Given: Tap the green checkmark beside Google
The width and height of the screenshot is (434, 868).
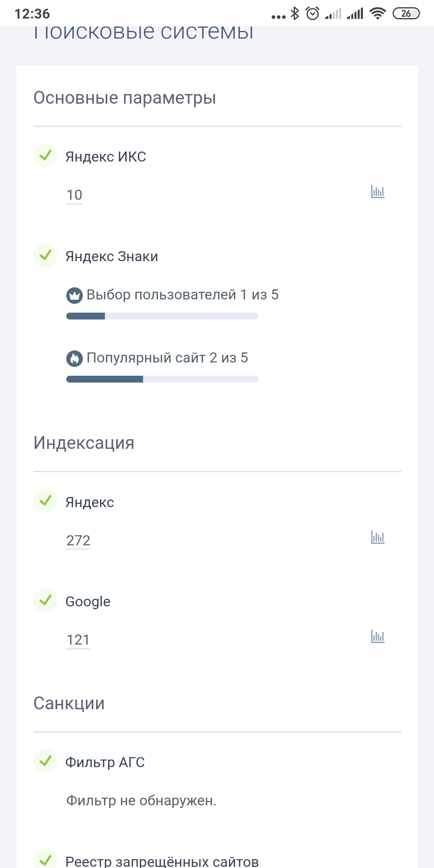Looking at the screenshot, I should [x=45, y=600].
